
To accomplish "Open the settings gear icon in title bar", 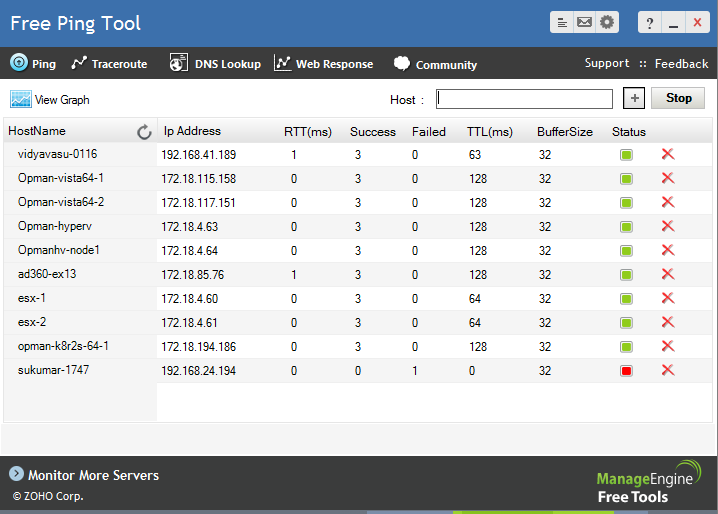I will pos(607,22).
